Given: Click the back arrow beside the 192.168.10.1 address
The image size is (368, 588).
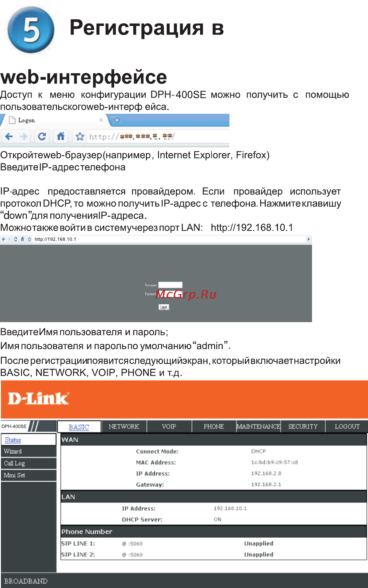Looking at the screenshot, I should coord(3,239).
